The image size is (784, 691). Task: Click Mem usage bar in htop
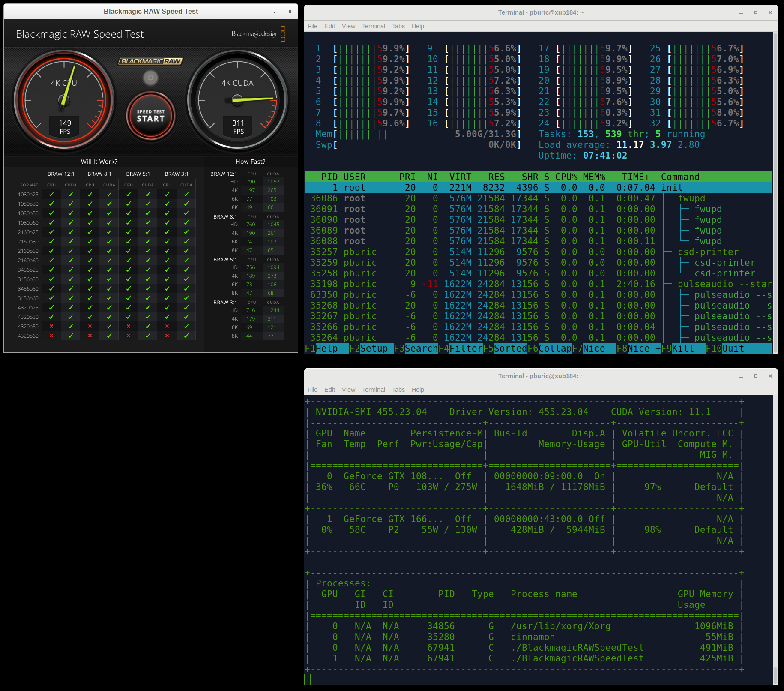point(418,134)
